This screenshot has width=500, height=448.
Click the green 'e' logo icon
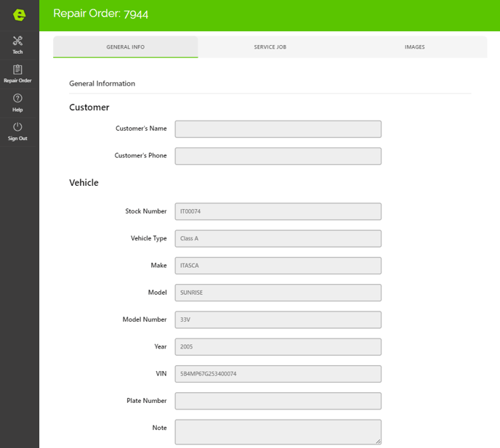point(19,15)
